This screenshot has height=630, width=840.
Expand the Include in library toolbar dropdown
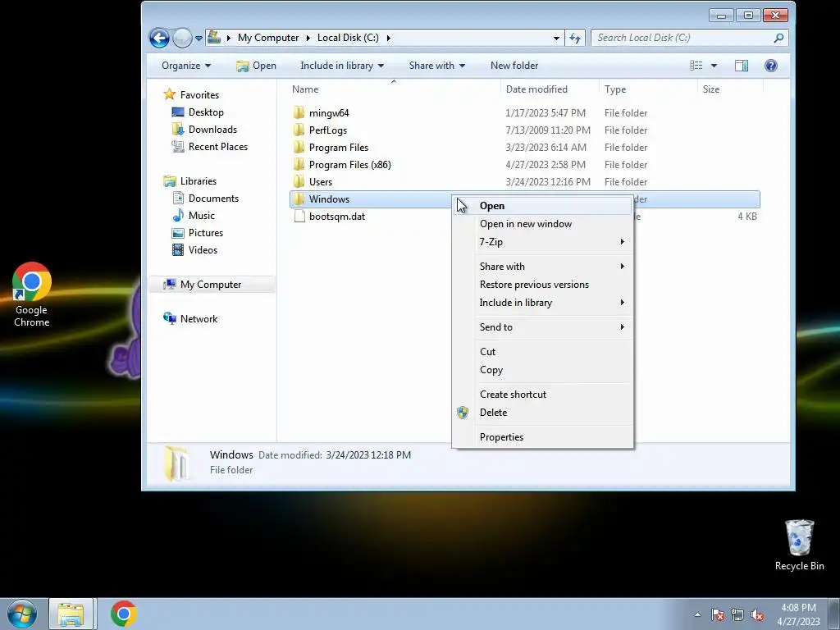point(342,66)
